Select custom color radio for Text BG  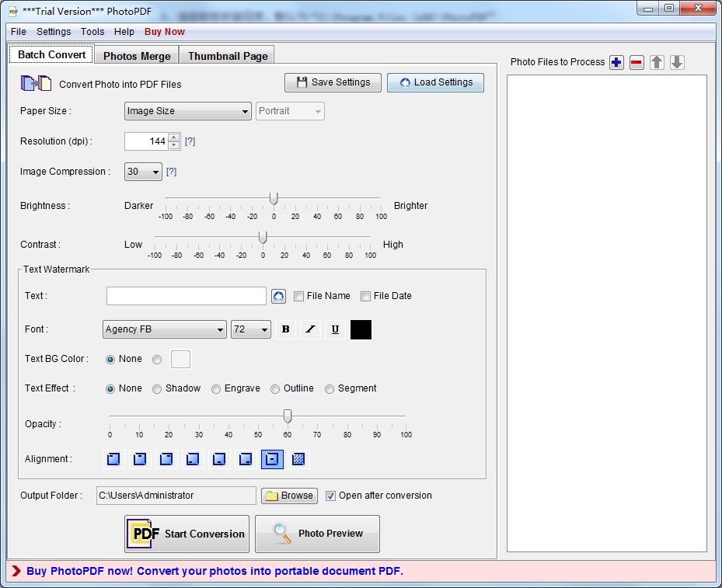click(x=157, y=360)
